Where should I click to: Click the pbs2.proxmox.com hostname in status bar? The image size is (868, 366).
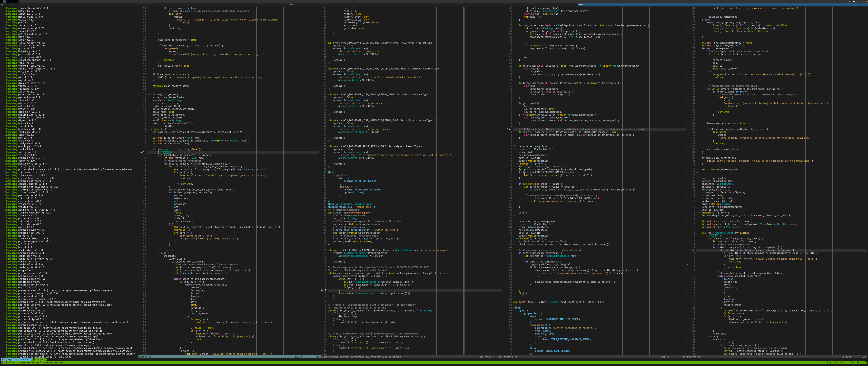pyautogui.click(x=833, y=363)
